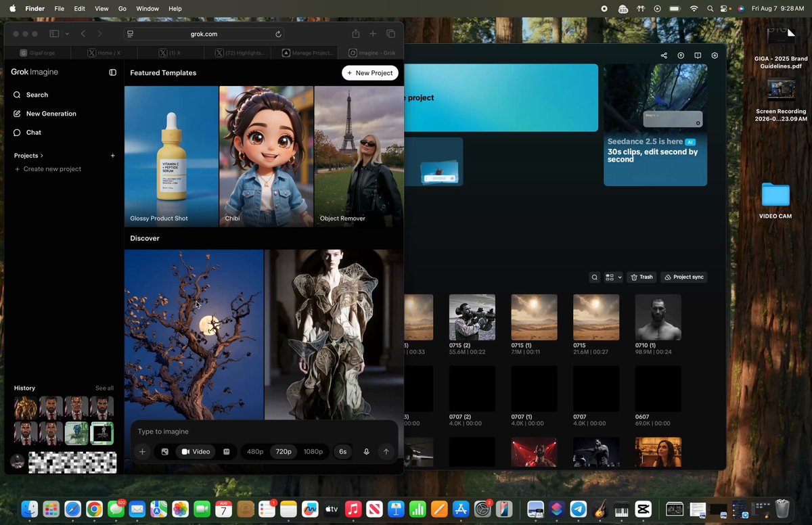812x525 pixels.
Task: Open the Edit menu
Action: point(80,9)
